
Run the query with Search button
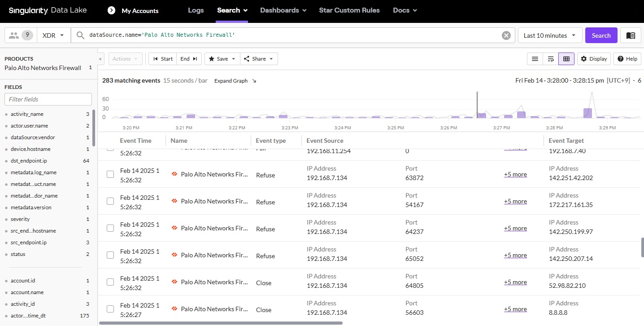tap(601, 35)
